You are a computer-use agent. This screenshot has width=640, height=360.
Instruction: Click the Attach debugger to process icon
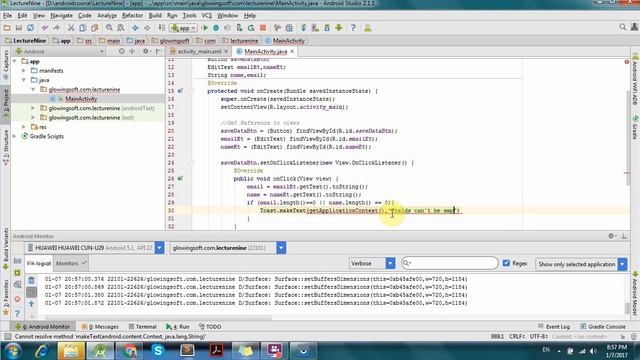(240, 28)
